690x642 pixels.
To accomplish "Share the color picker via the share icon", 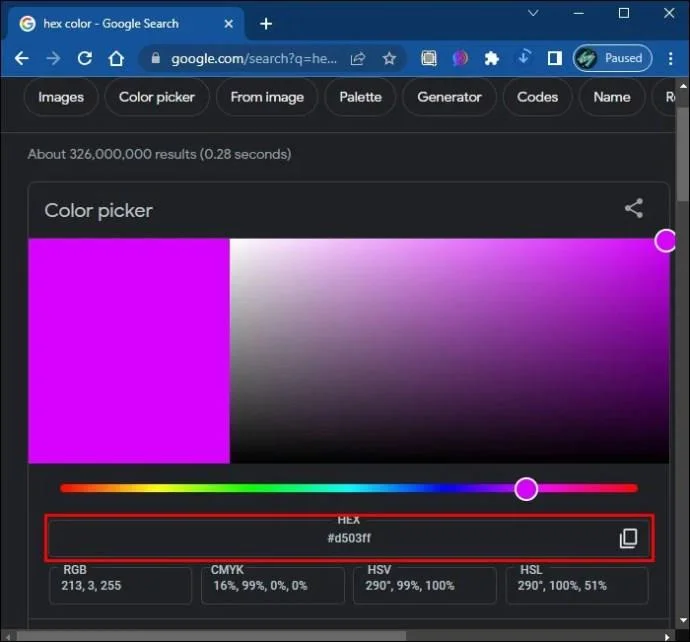I will coord(633,208).
